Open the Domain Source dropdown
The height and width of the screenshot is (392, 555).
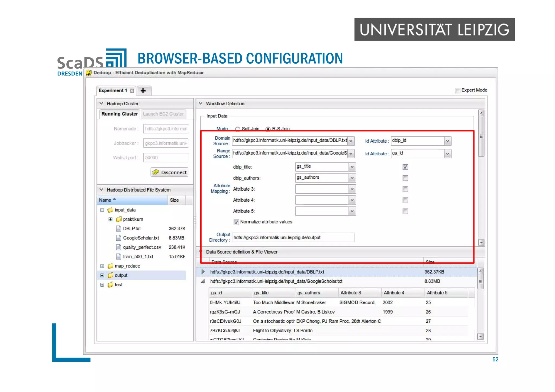tap(351, 141)
